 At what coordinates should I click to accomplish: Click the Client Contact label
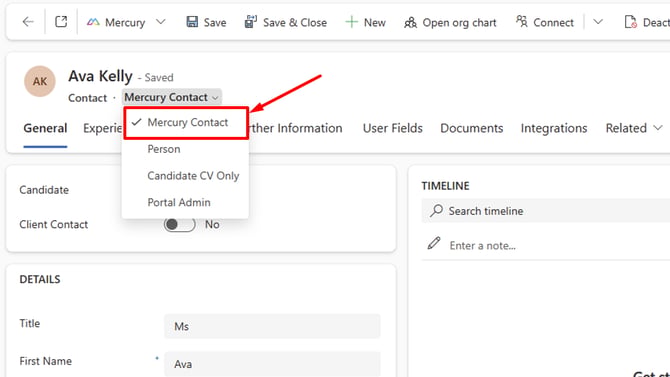53,224
